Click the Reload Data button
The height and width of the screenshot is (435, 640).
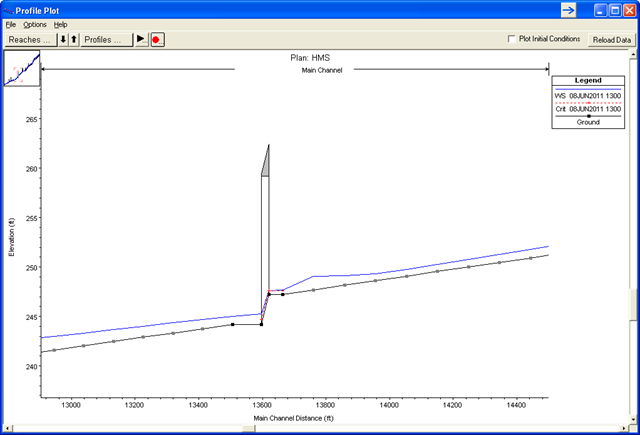point(611,40)
